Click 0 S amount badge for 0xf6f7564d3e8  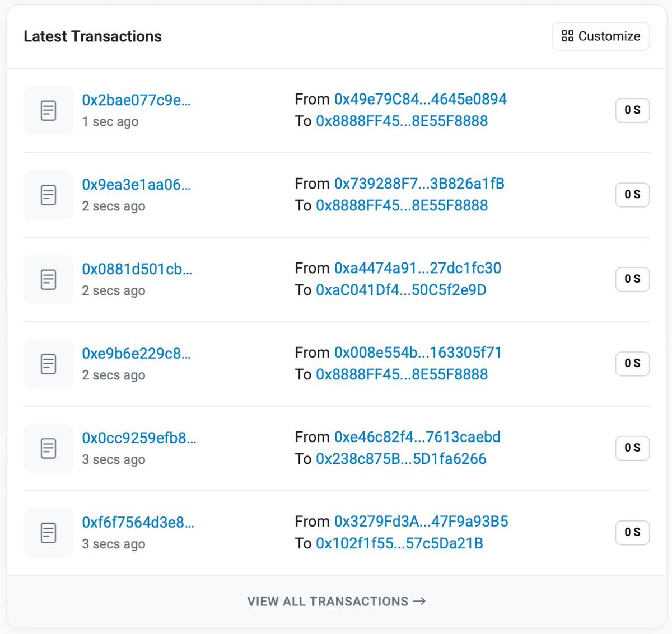[632, 533]
